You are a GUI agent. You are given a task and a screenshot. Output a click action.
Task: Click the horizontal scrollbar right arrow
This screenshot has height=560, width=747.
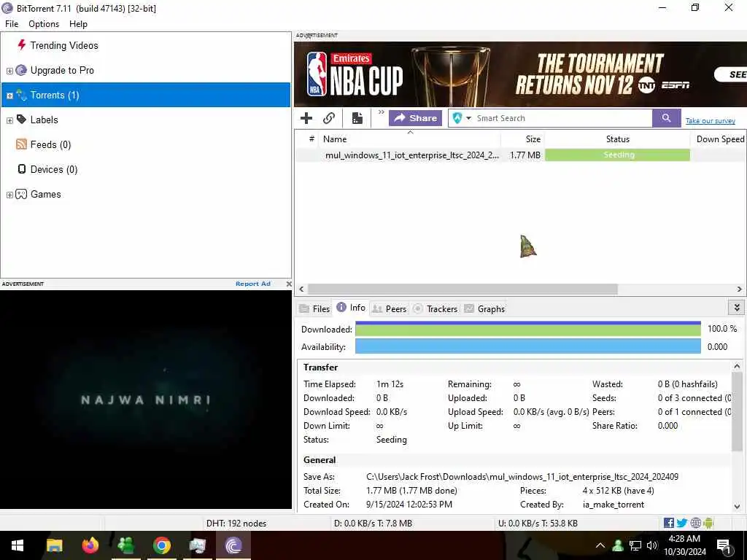(739, 289)
